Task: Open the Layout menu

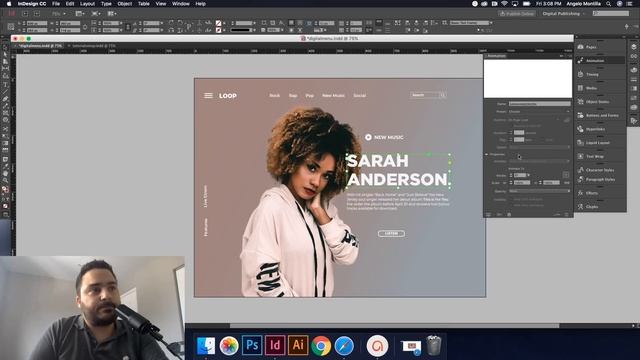Action: click(87, 4)
